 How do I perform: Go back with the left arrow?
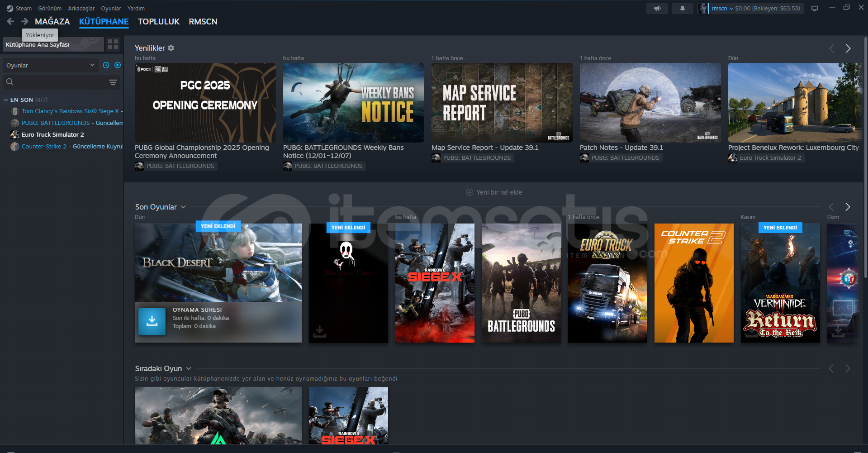tap(10, 21)
